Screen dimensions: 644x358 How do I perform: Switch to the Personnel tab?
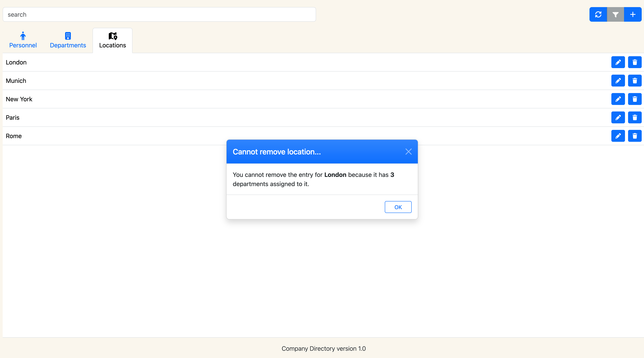(23, 40)
